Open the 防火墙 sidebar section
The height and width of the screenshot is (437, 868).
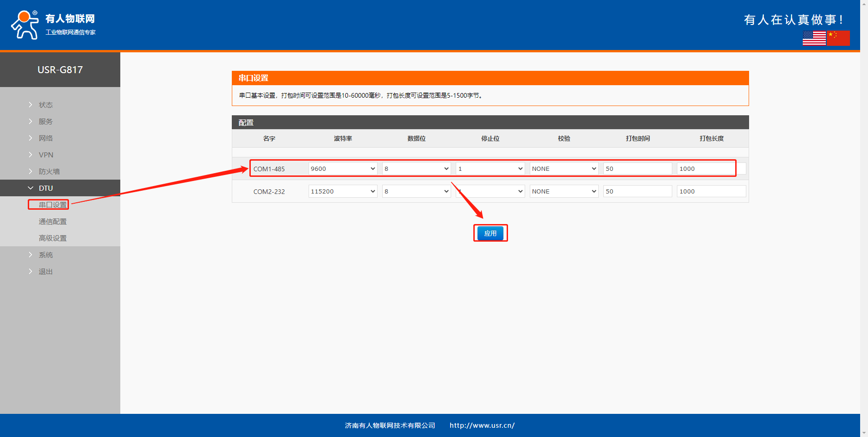pyautogui.click(x=49, y=171)
